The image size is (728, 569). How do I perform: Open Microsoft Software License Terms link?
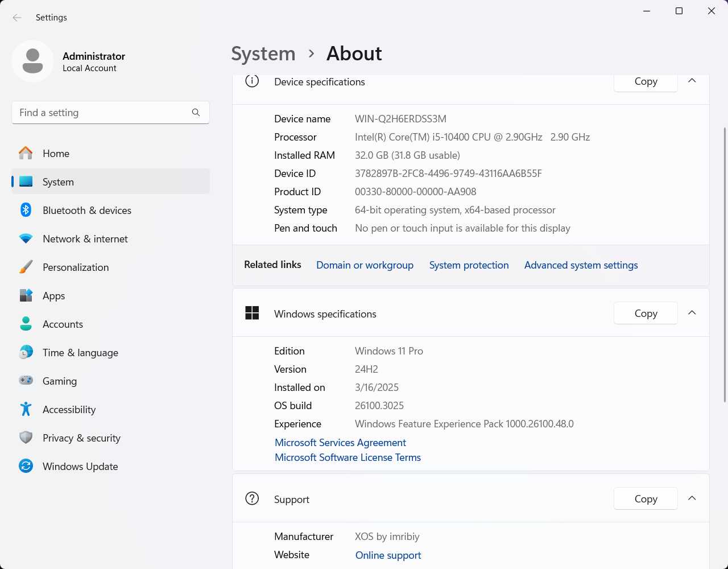point(348,457)
